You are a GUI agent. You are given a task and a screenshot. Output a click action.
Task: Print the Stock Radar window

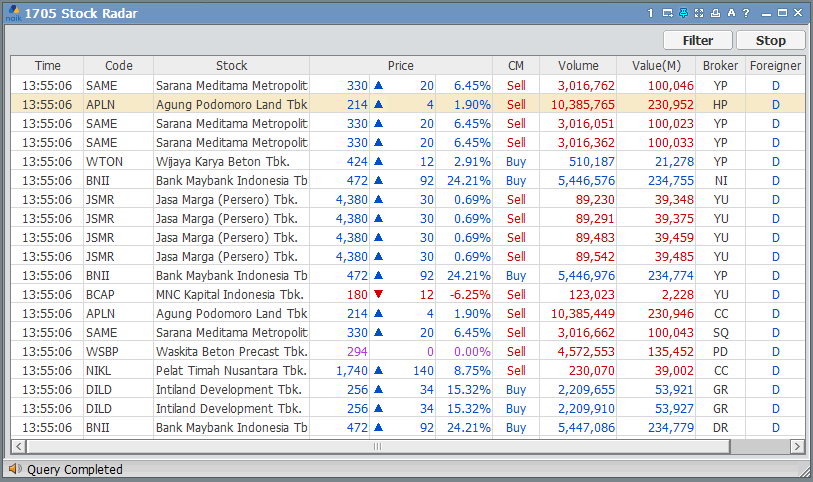point(715,13)
